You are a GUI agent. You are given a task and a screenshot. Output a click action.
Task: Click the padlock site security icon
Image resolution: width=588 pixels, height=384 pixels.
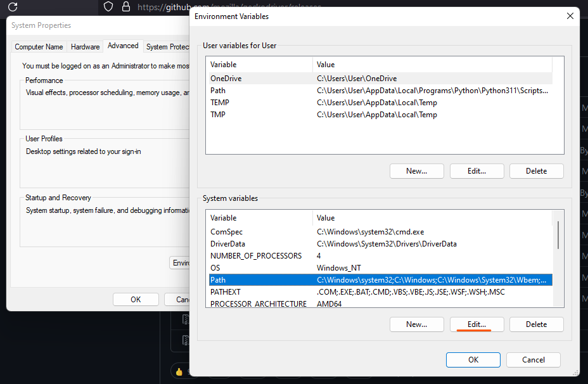coord(125,7)
